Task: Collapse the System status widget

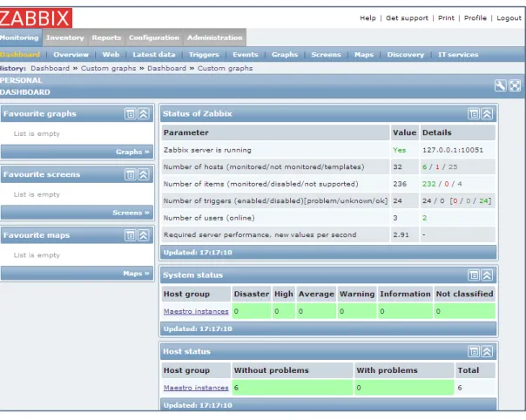Action: point(487,275)
